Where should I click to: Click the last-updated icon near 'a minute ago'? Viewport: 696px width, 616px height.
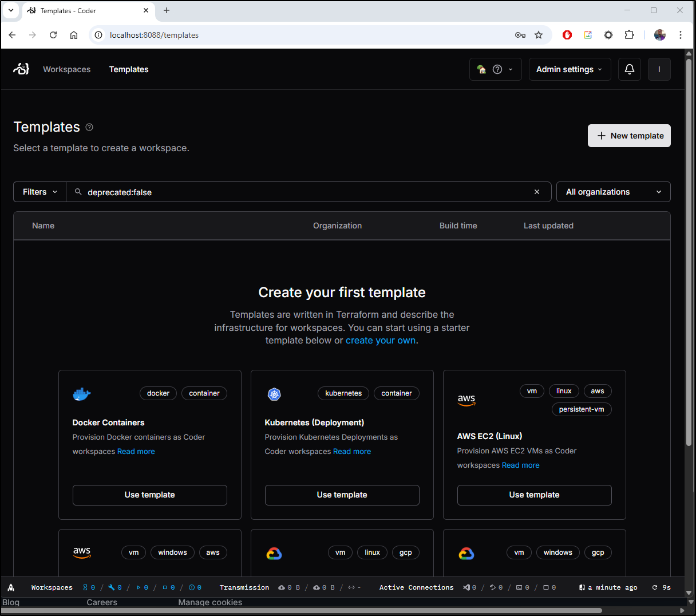pyautogui.click(x=582, y=587)
